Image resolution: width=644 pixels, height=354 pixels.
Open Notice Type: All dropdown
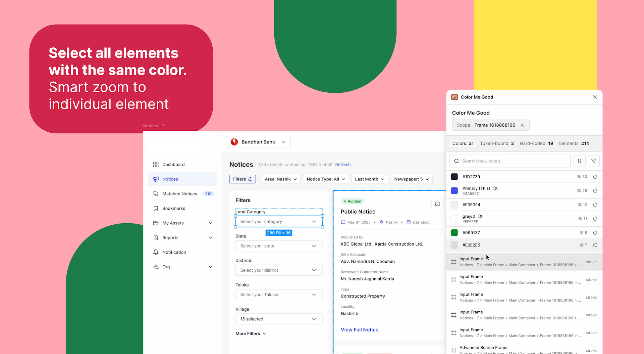click(326, 179)
